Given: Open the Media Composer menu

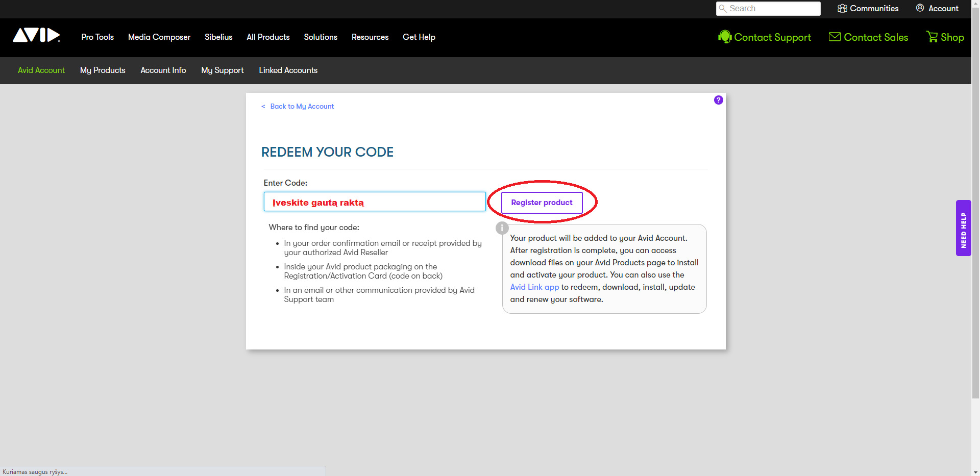Looking at the screenshot, I should [x=159, y=37].
